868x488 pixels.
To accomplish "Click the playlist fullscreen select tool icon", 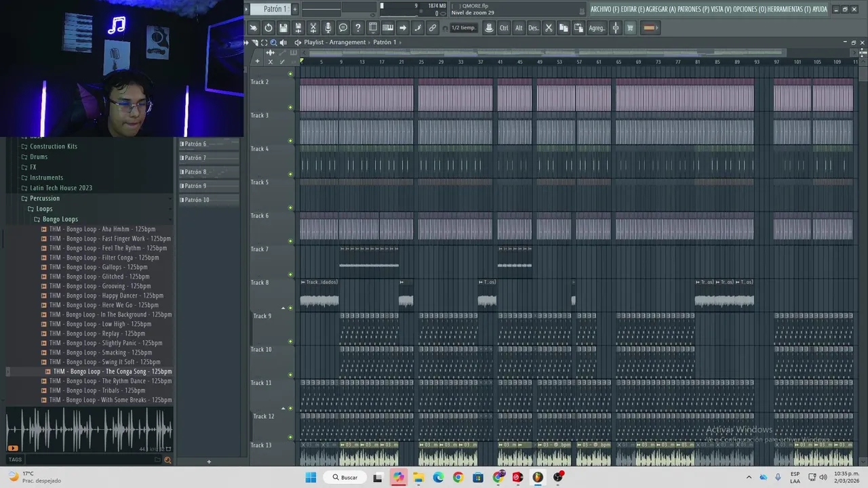I will [264, 42].
